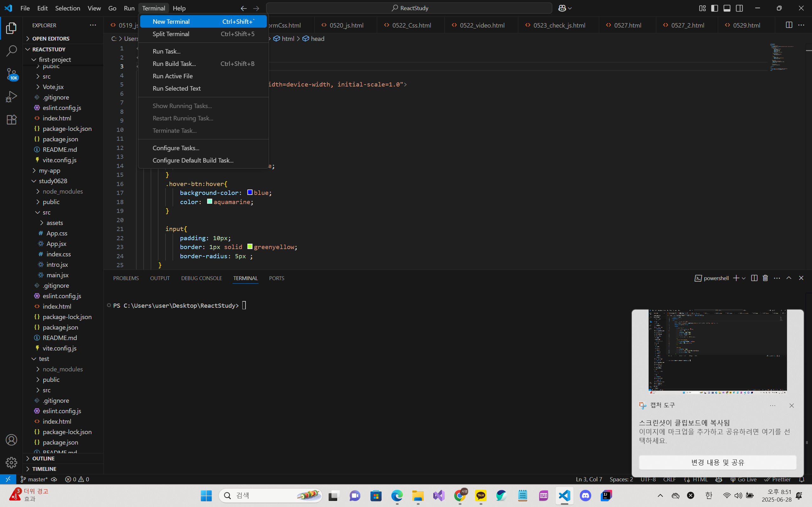Toggle the bottom panel visibility

coord(727,8)
